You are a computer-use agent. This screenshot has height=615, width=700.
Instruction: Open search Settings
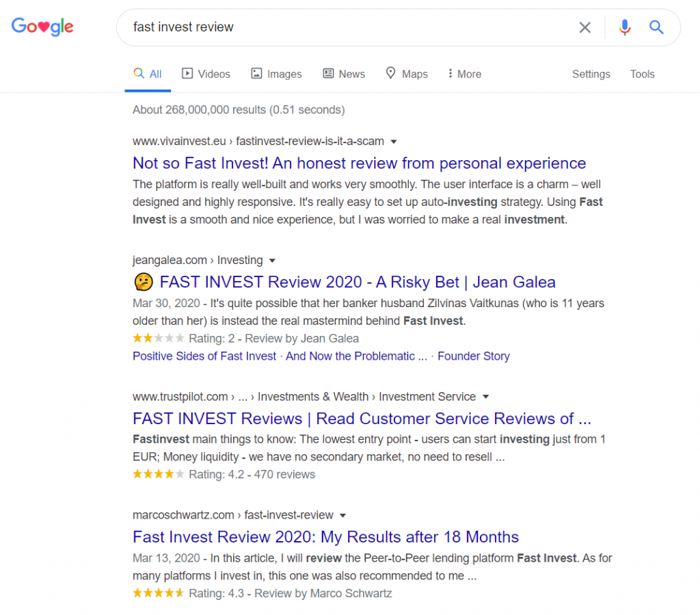[591, 74]
